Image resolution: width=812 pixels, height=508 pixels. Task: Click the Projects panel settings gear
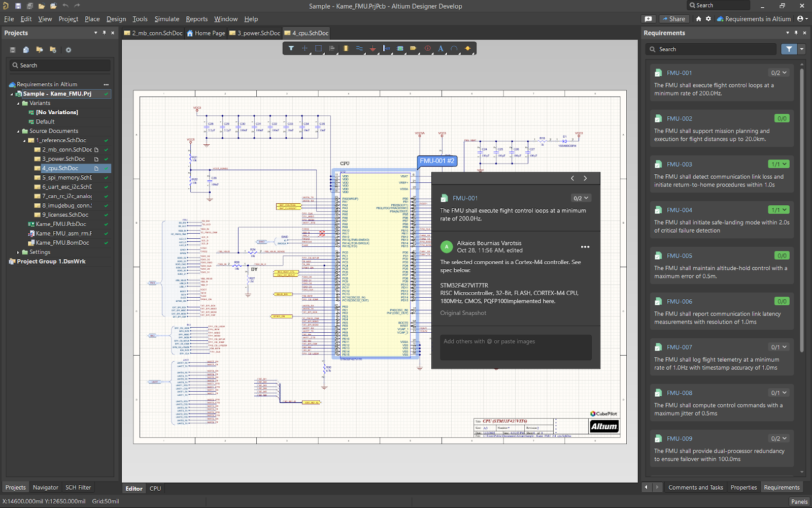coord(69,50)
